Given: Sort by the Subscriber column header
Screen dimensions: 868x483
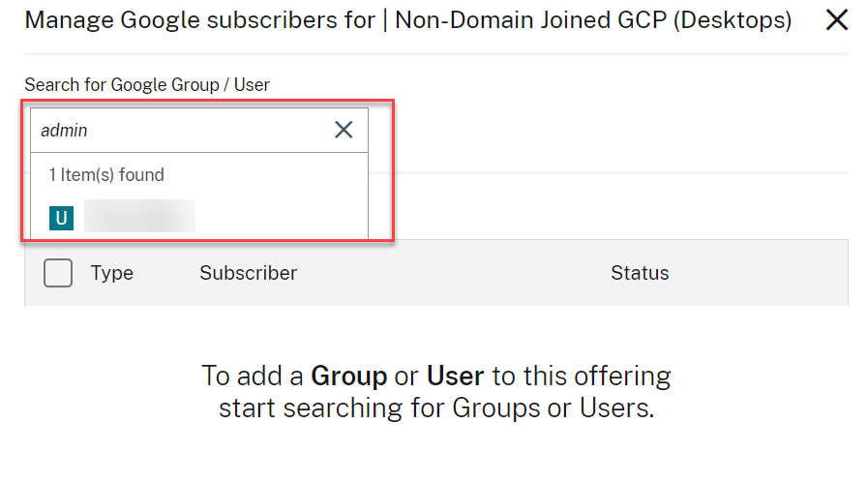Looking at the screenshot, I should 248,274.
